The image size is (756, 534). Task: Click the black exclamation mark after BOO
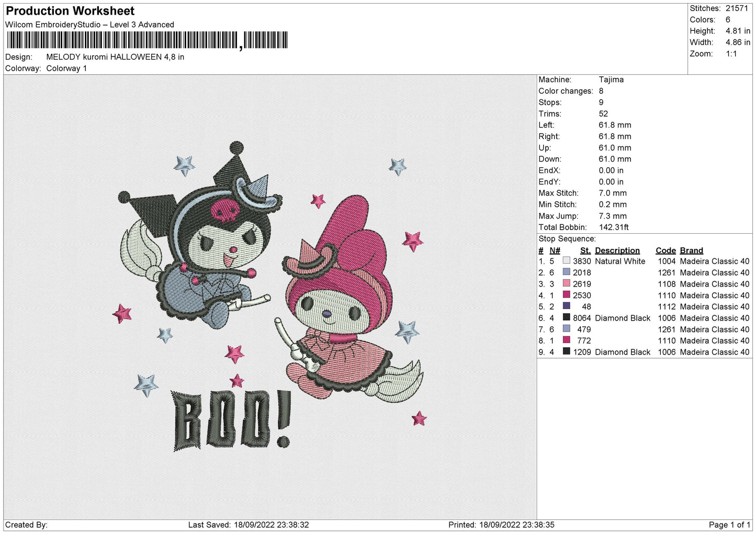pyautogui.click(x=283, y=420)
